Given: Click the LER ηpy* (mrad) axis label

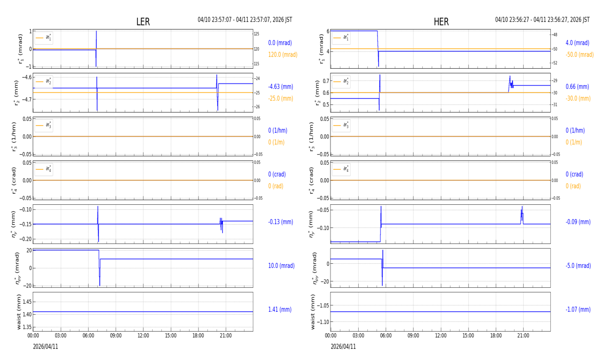Looking at the screenshot, I should [x=18, y=268].
